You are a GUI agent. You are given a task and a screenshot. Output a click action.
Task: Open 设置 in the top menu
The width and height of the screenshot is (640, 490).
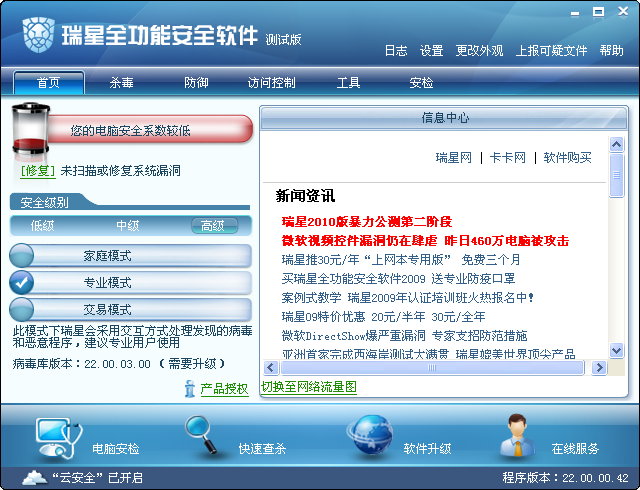point(431,51)
